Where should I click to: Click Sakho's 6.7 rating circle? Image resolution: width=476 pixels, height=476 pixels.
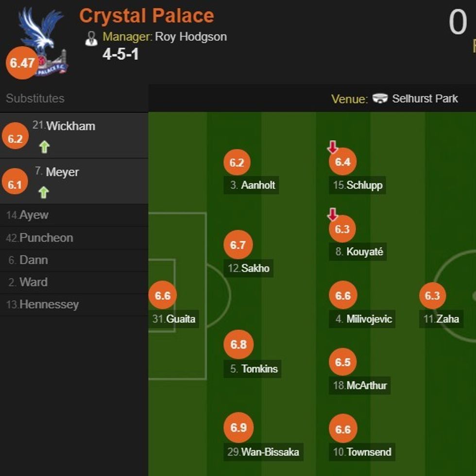coord(238,245)
